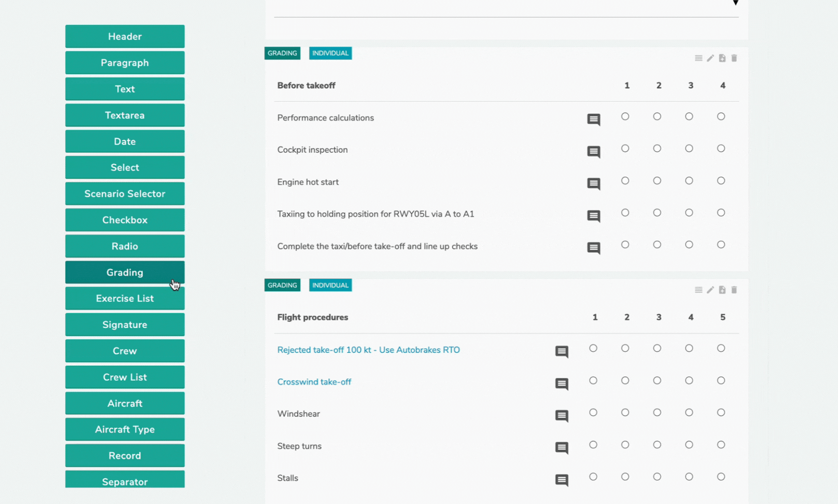Delete the Before takeoff grading block
Screen dimensions: 838x504
click(x=734, y=58)
